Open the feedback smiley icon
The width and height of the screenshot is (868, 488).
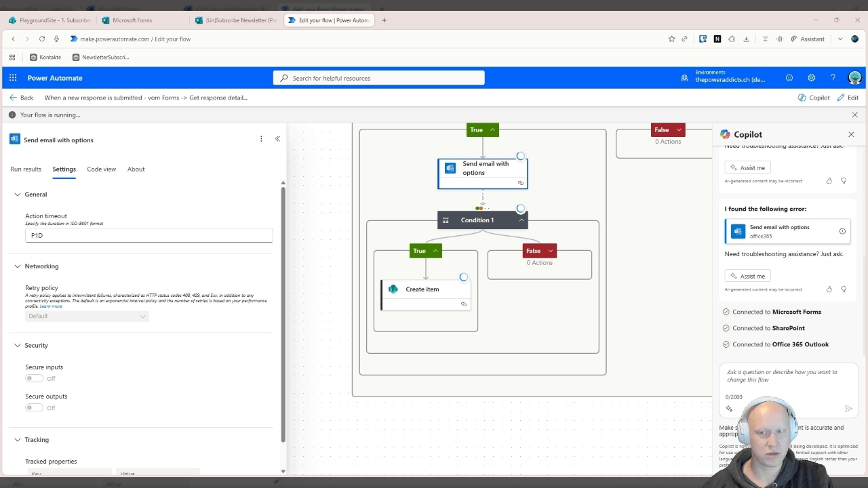[x=789, y=78]
